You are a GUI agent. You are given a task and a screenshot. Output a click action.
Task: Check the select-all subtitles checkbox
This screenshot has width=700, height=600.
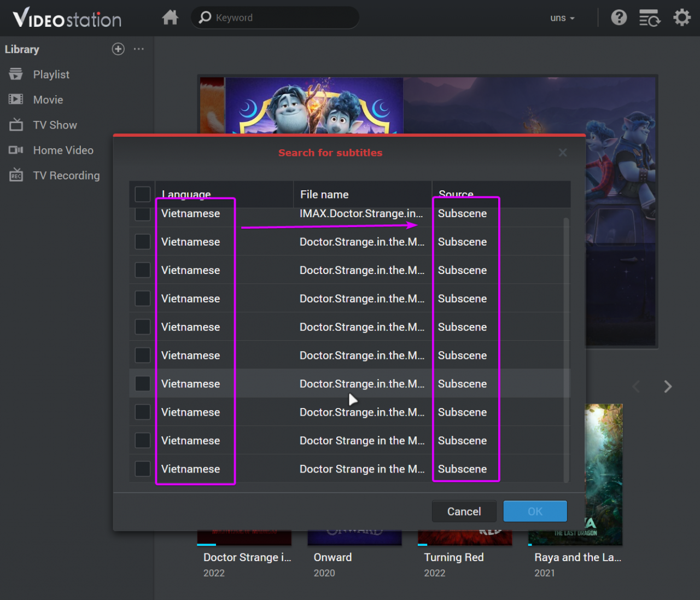[x=142, y=194]
